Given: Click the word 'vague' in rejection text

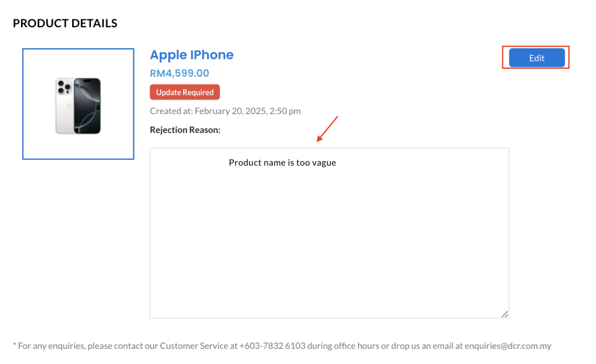Looking at the screenshot, I should point(324,163).
